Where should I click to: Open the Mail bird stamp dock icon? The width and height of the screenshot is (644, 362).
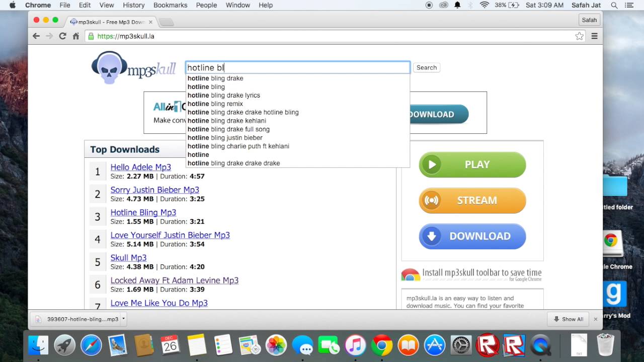coord(117,345)
